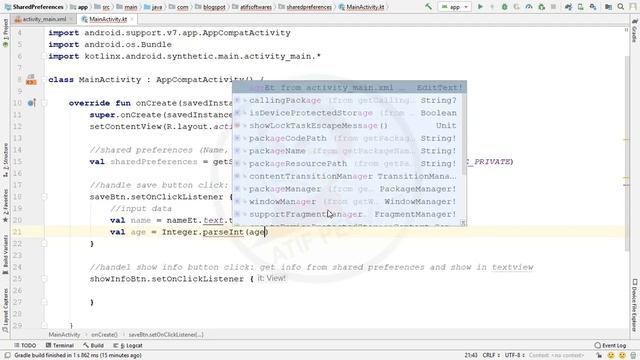Screen dimensions: 640x360
Task: Click the Make Project hammer icon
Action: (428, 7)
